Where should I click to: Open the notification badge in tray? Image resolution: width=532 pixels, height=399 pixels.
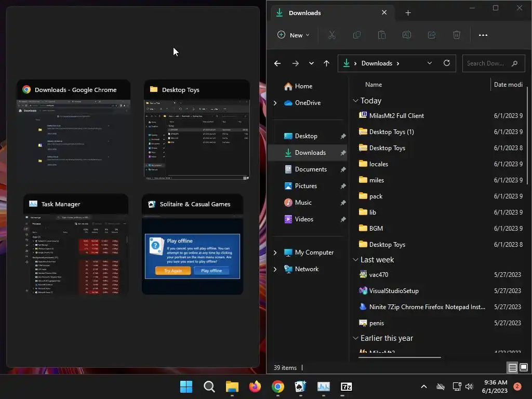[517, 387]
